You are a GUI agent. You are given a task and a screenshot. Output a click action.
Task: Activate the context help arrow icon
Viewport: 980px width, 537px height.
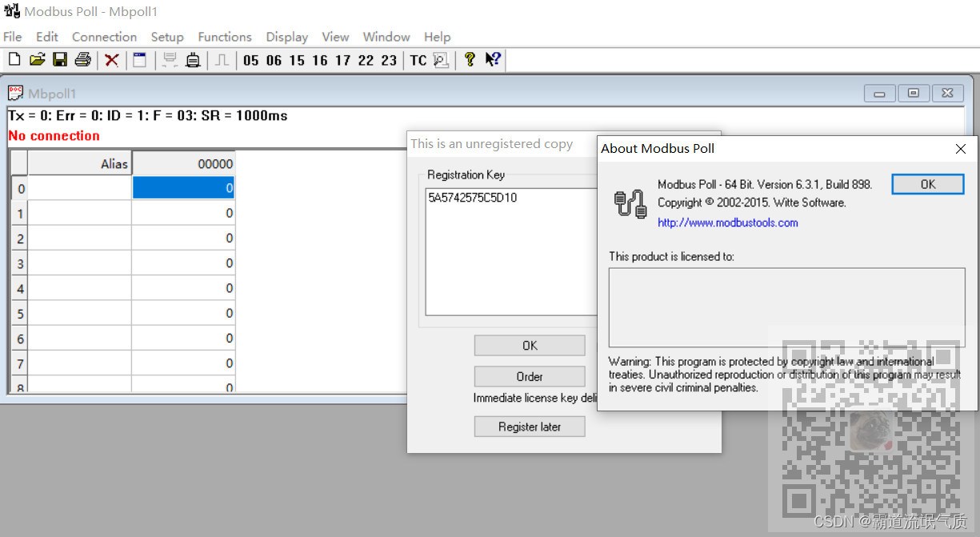[x=493, y=59]
